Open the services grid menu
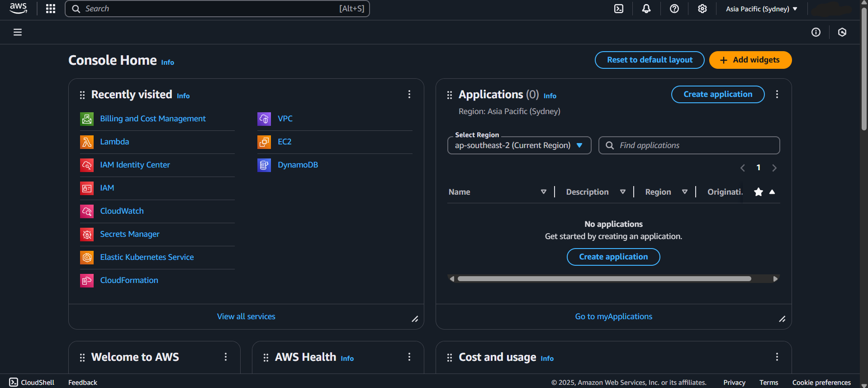 pos(51,9)
